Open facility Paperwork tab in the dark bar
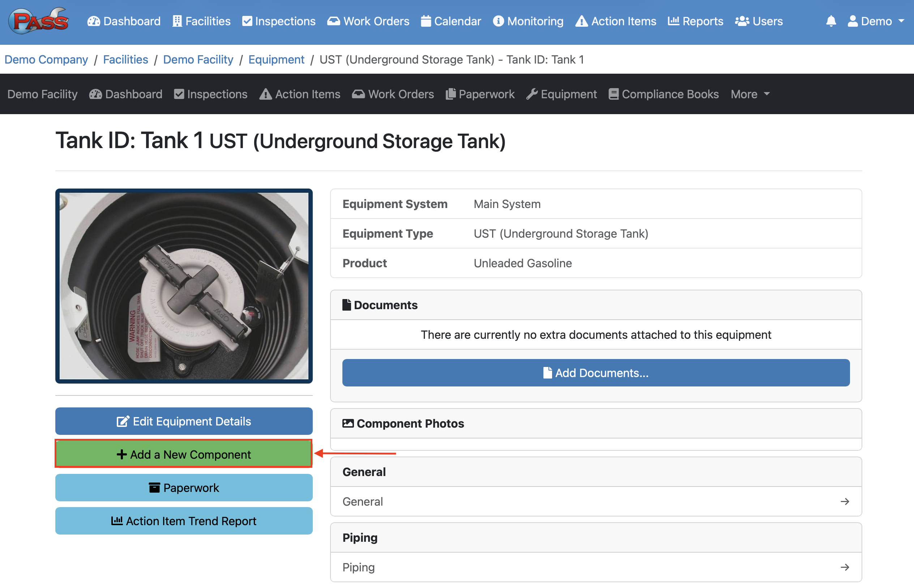The height and width of the screenshot is (588, 914). (x=480, y=94)
